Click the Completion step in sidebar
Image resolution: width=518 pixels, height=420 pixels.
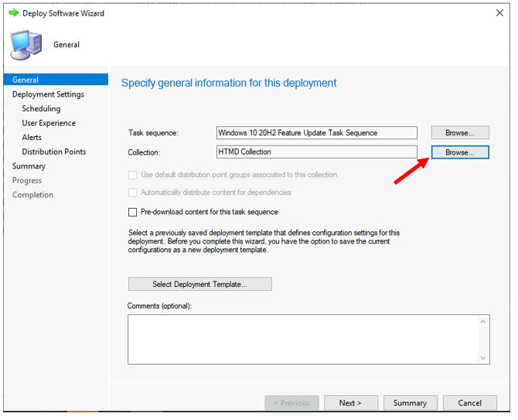point(32,195)
